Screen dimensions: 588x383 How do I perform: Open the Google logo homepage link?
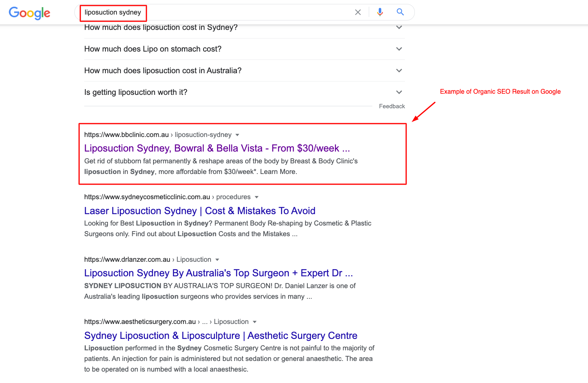coord(30,13)
